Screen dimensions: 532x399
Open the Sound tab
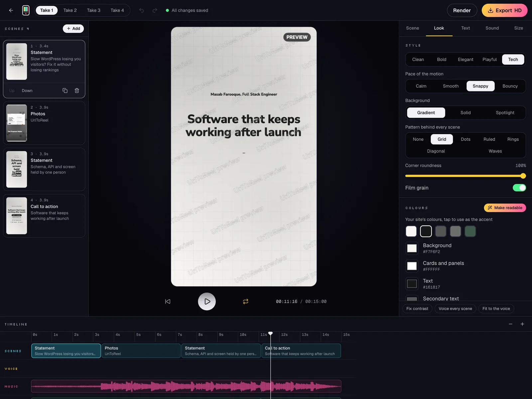pyautogui.click(x=492, y=28)
